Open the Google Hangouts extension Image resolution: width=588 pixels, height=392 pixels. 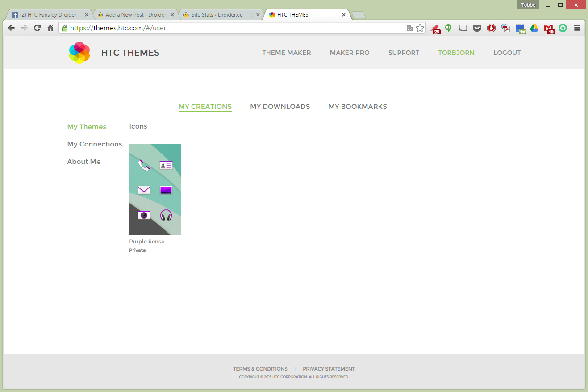(448, 28)
